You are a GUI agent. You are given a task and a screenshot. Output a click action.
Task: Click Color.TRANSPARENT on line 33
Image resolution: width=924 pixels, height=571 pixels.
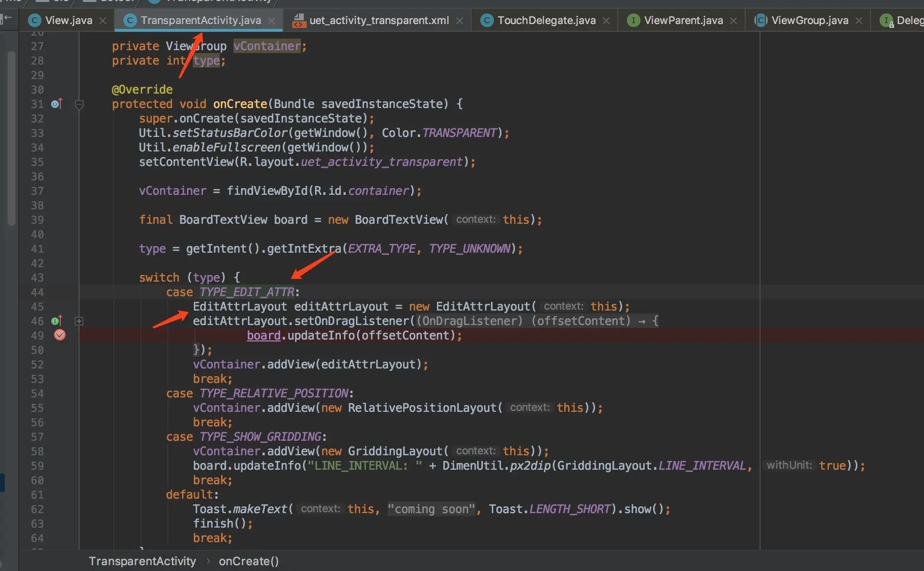439,133
